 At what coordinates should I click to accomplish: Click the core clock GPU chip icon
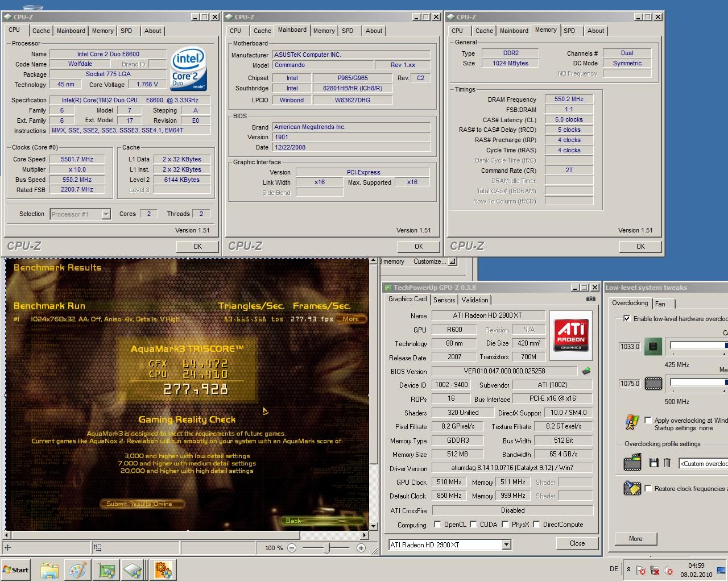click(x=653, y=346)
